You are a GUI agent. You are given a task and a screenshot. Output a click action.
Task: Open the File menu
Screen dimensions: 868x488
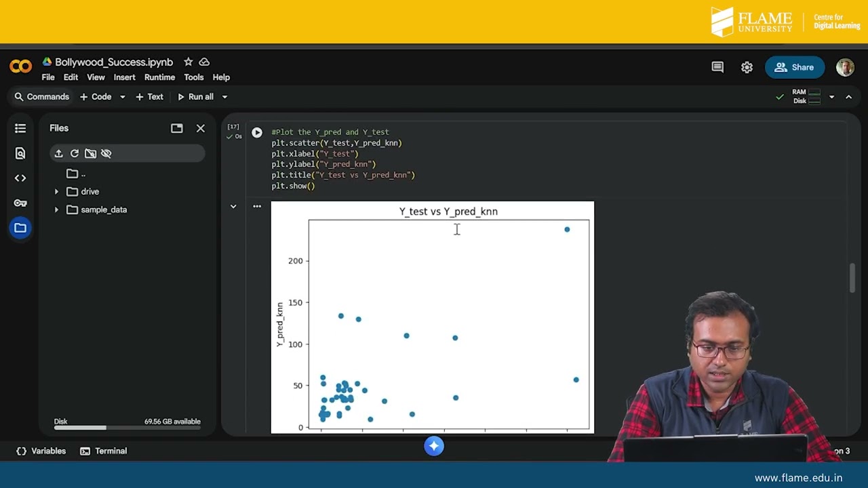[48, 77]
